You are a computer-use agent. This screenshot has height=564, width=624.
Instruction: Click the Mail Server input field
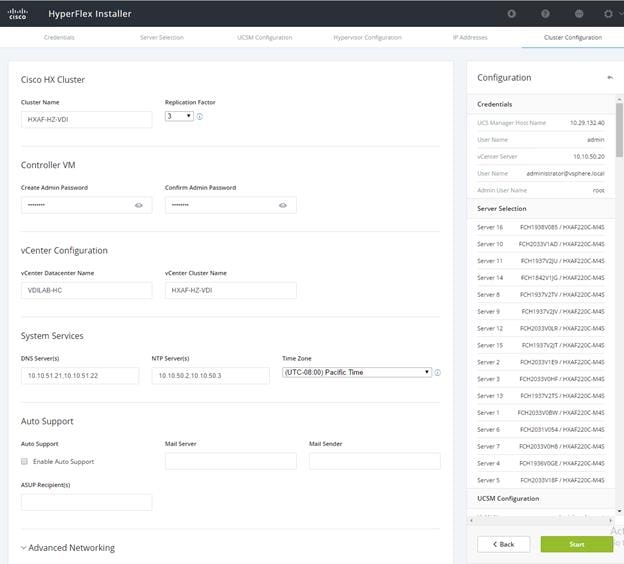click(231, 461)
